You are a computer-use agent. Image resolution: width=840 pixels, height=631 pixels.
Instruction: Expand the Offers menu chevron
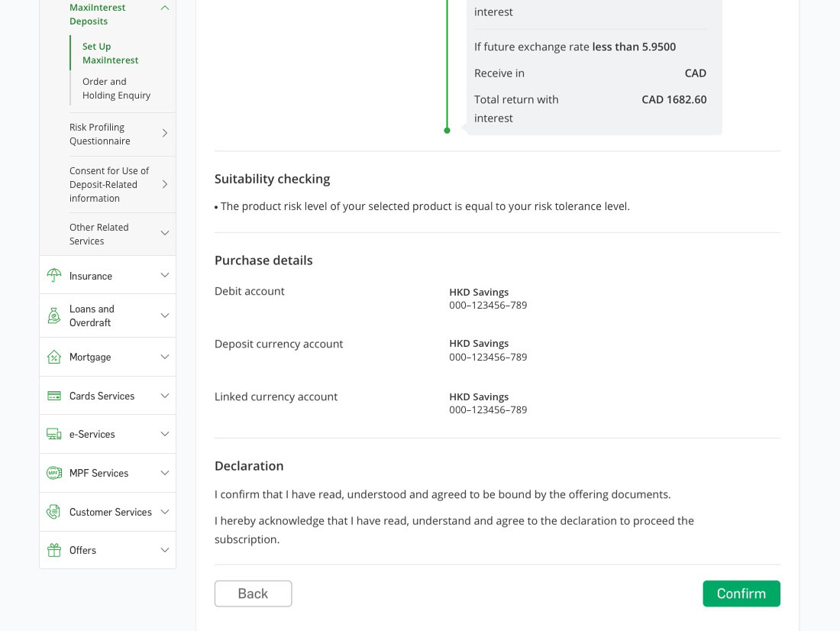[164, 550]
